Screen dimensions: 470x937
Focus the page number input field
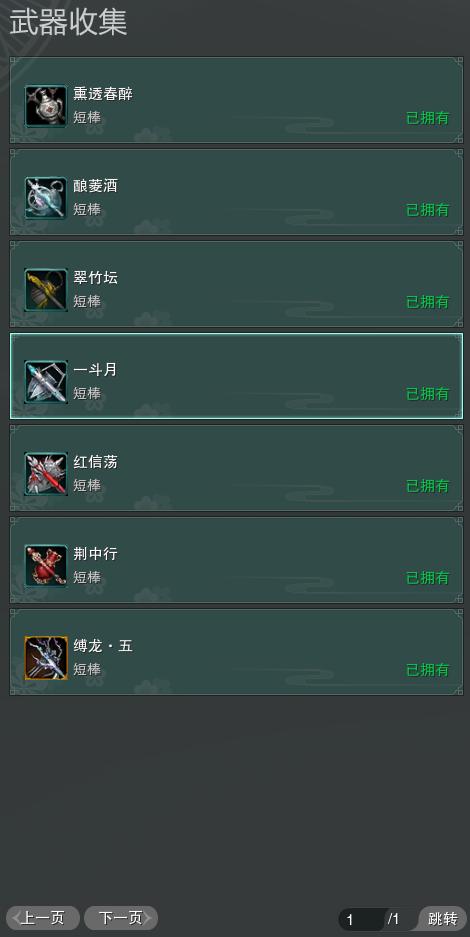[362, 919]
